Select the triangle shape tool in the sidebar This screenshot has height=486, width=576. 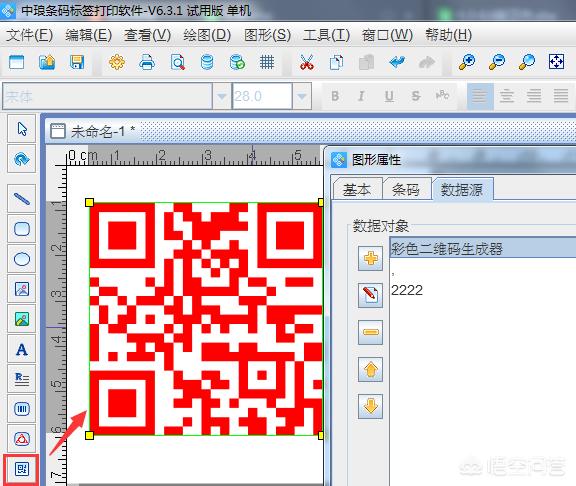click(22, 439)
